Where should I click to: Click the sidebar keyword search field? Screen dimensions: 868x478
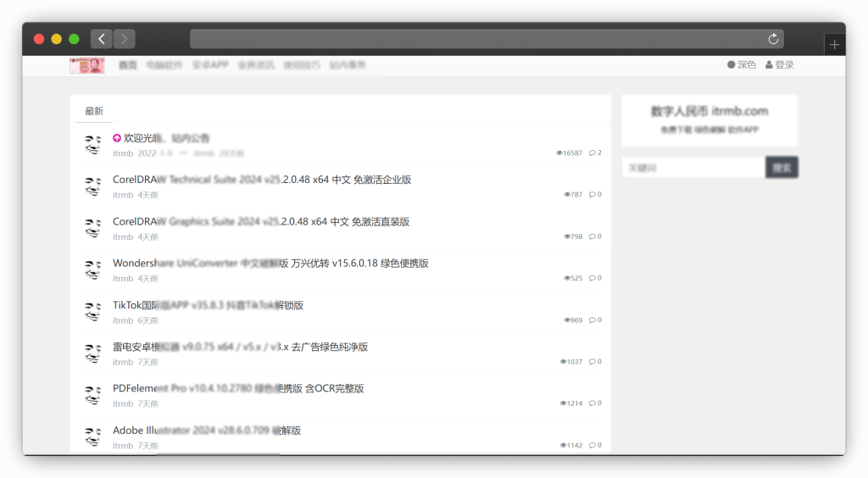tap(693, 167)
